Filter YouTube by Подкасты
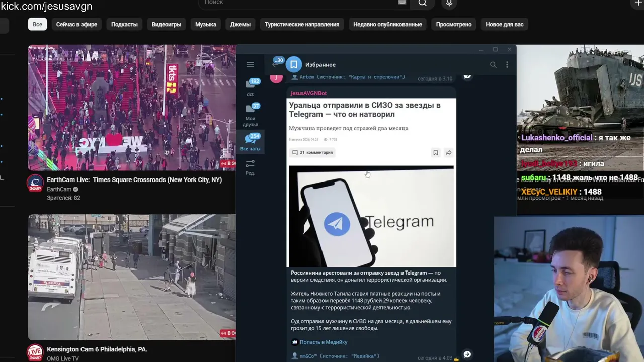Viewport: 644px width, 362px height. (124, 24)
